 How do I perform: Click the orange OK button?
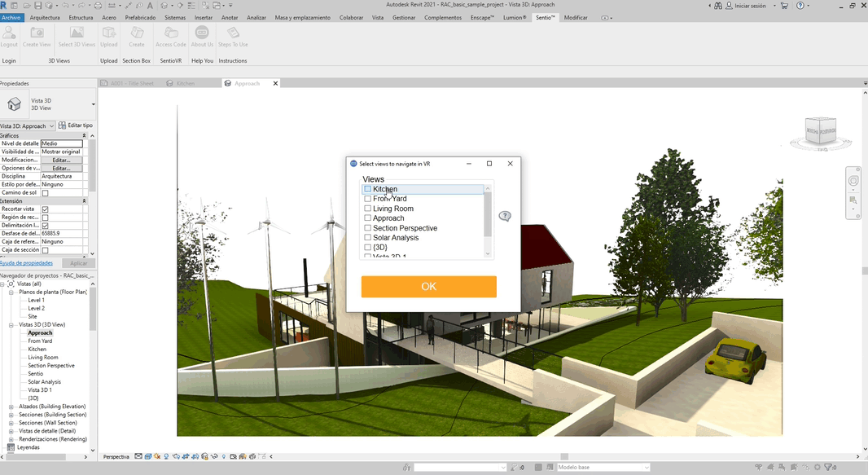(429, 287)
